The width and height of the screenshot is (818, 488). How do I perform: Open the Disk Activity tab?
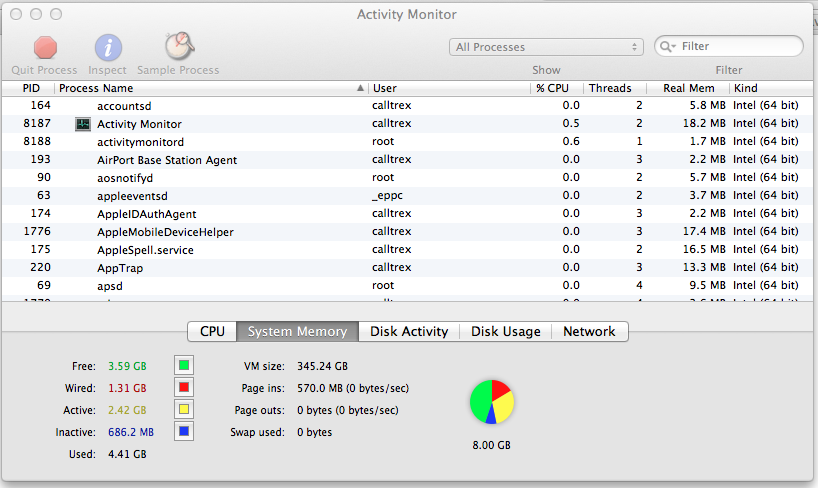coord(409,331)
